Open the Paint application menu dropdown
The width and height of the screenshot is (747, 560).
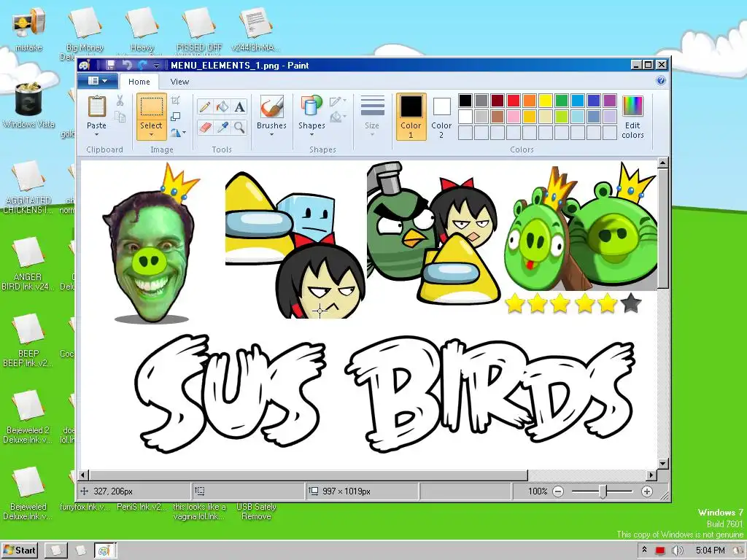tap(98, 81)
